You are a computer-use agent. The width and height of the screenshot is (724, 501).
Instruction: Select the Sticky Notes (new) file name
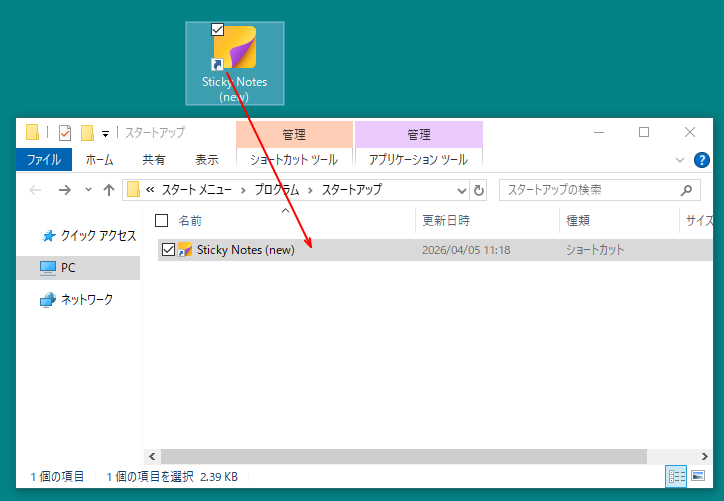[246, 250]
